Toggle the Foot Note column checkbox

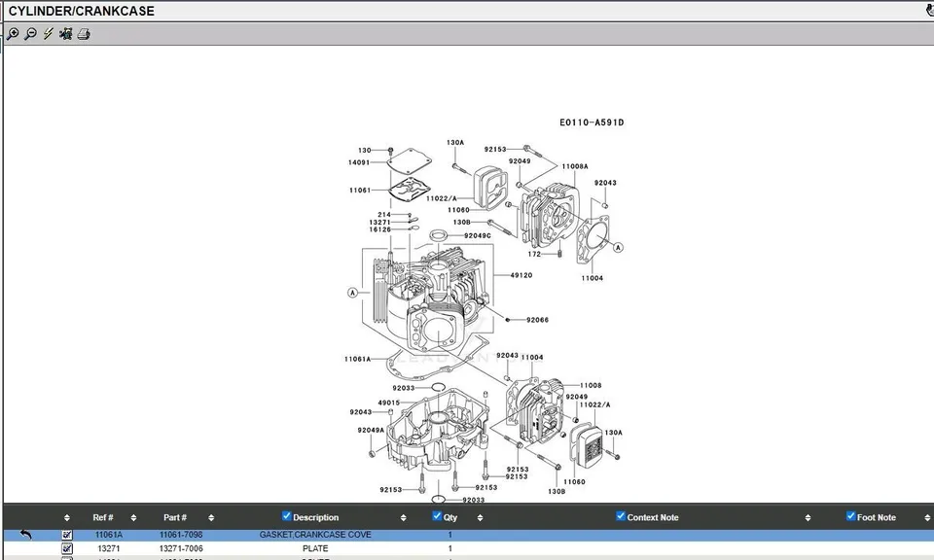pos(850,516)
